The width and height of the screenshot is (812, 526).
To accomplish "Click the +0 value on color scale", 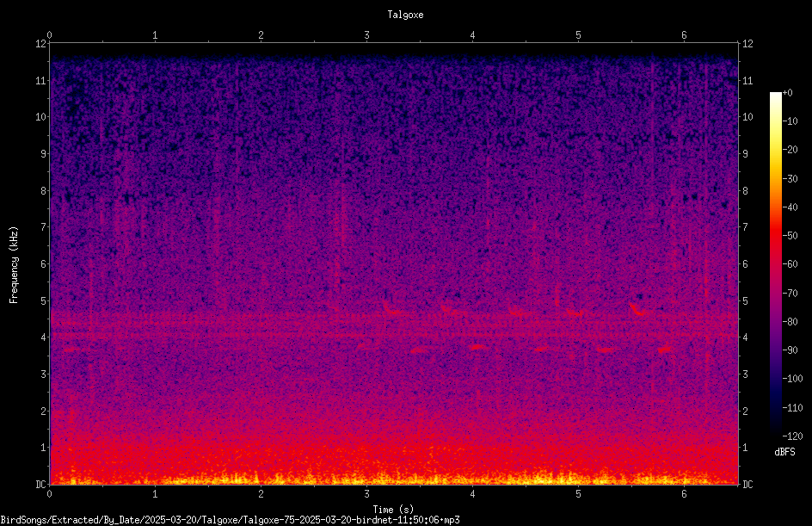I will pyautogui.click(x=788, y=93).
